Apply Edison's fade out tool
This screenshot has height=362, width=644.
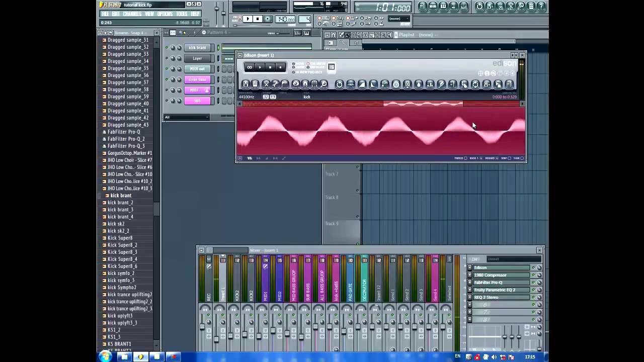373,84
